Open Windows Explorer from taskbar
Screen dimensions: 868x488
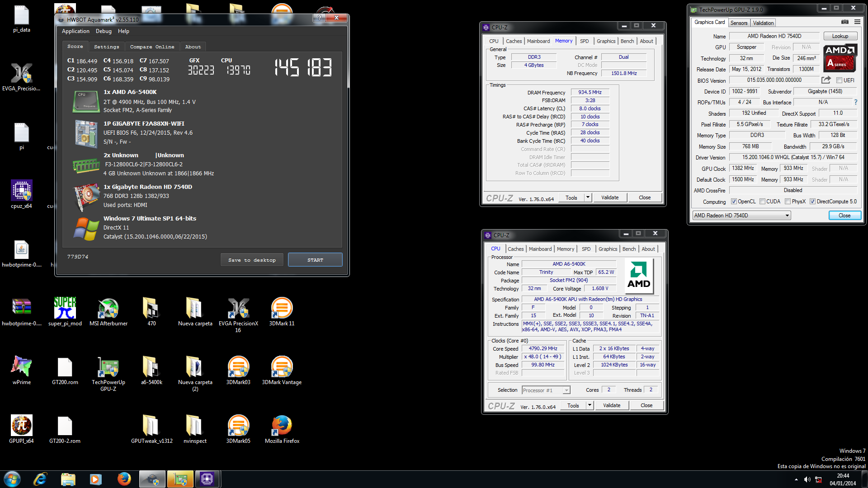pyautogui.click(x=68, y=479)
